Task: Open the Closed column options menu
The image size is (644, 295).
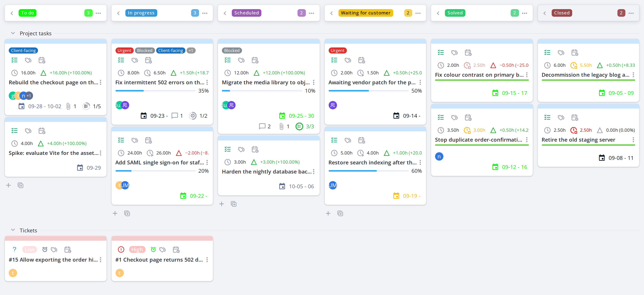Action: pyautogui.click(x=631, y=13)
